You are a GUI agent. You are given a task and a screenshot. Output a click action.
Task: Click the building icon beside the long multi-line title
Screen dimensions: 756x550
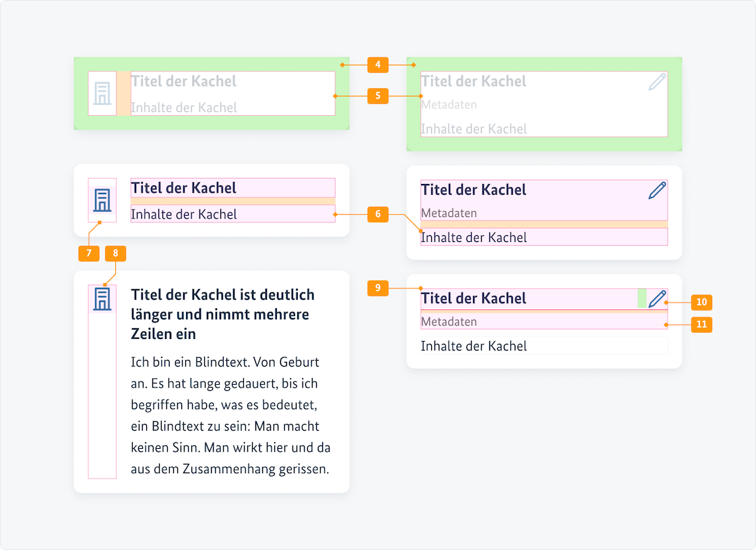tap(102, 299)
